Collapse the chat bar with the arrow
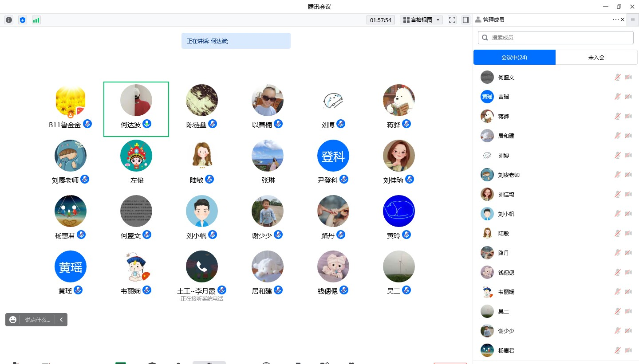The image size is (639, 364). pos(61,320)
